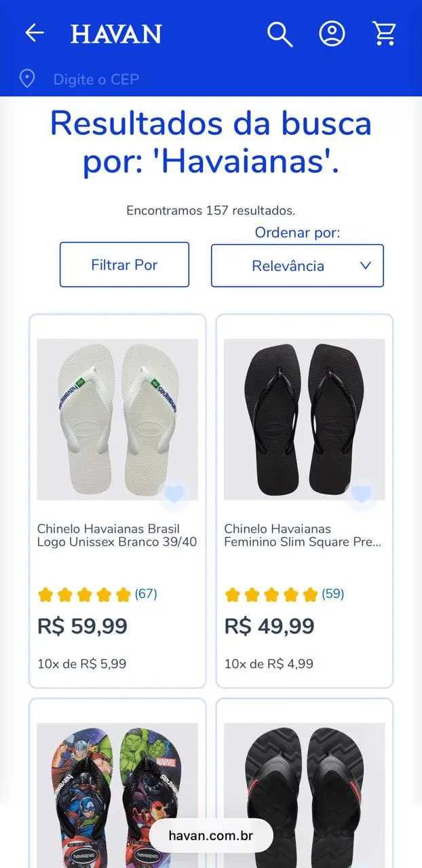The image size is (422, 868).
Task: Click the sort dropdown chevron arrow
Action: point(366,266)
